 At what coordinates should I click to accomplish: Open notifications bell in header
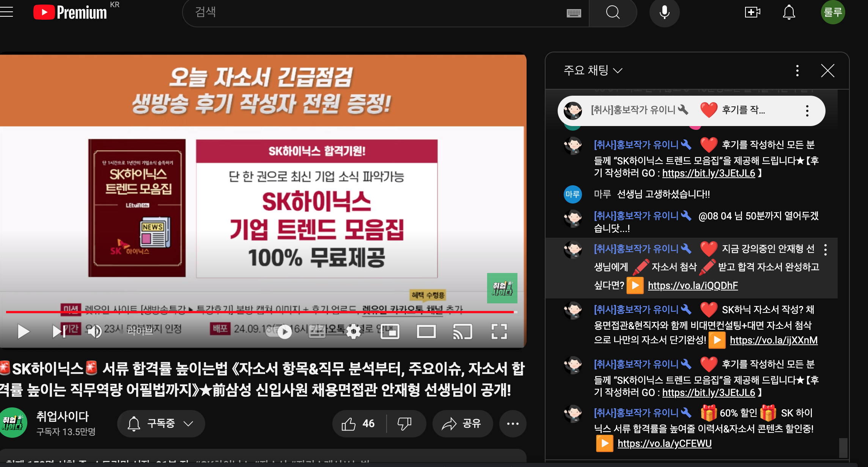(x=789, y=12)
